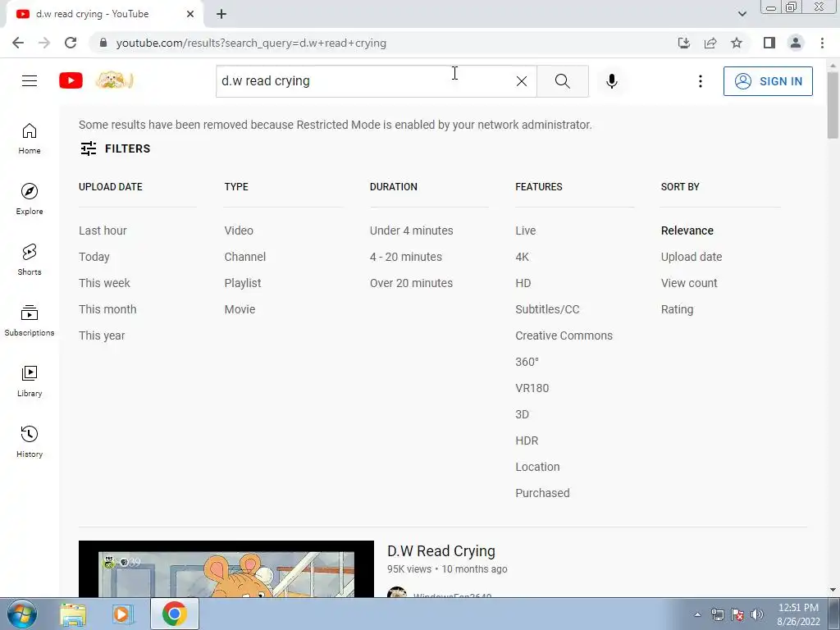The width and height of the screenshot is (840, 630).
Task: Open YouTube settings three-dot menu
Action: [701, 81]
